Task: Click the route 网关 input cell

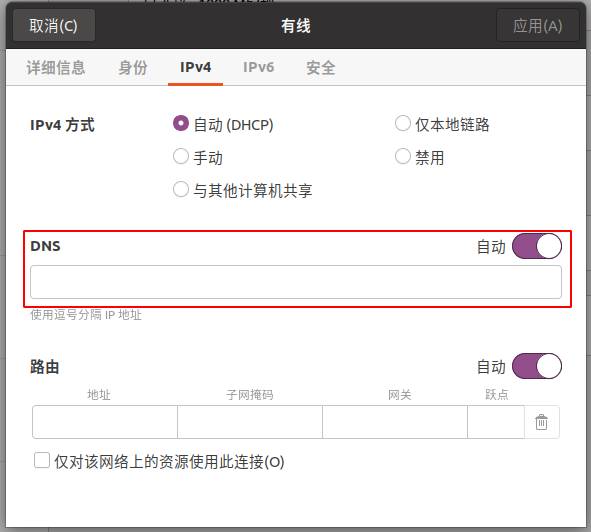Action: (x=395, y=422)
